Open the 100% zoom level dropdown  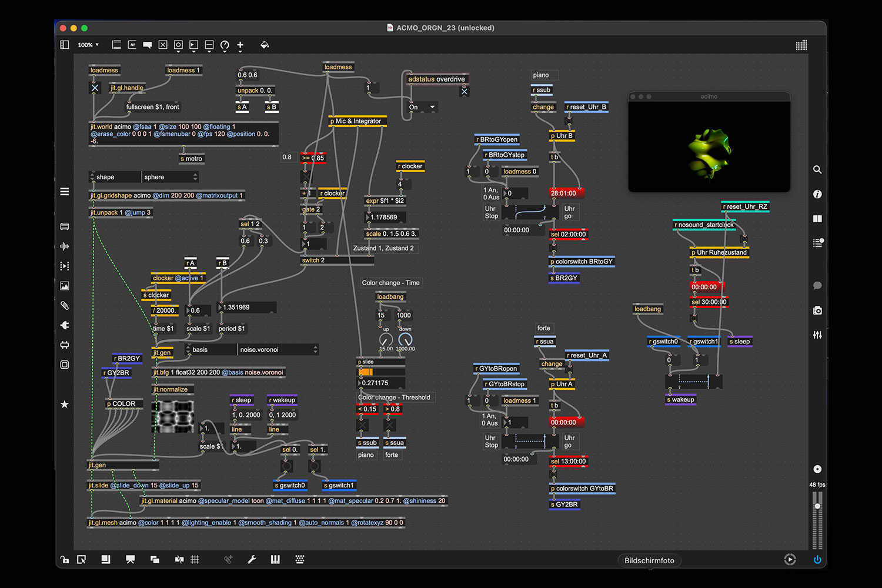point(88,45)
